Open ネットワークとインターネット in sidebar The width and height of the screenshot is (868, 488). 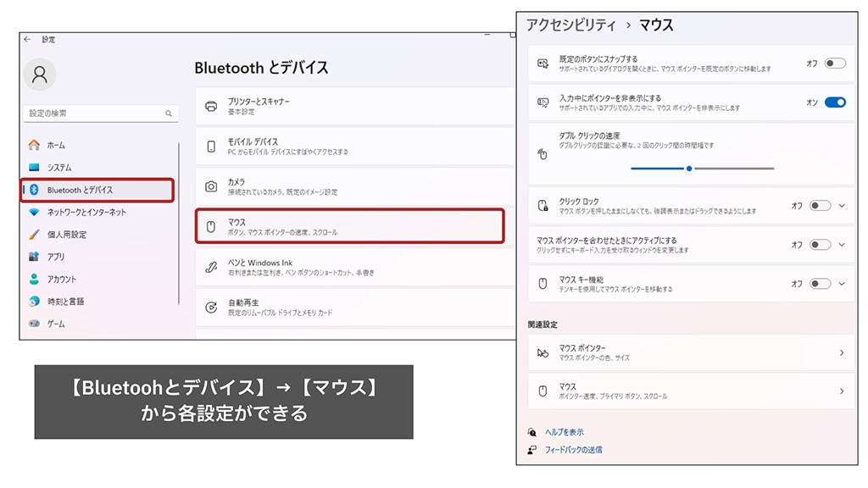click(x=86, y=212)
